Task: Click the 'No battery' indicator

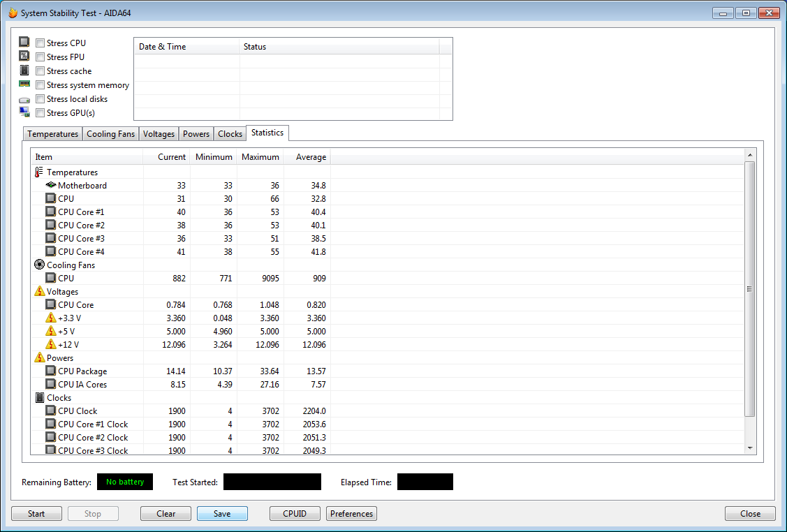Action: [x=125, y=482]
